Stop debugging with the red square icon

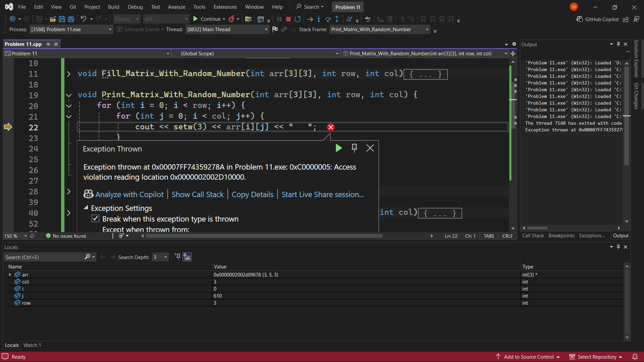tap(288, 19)
